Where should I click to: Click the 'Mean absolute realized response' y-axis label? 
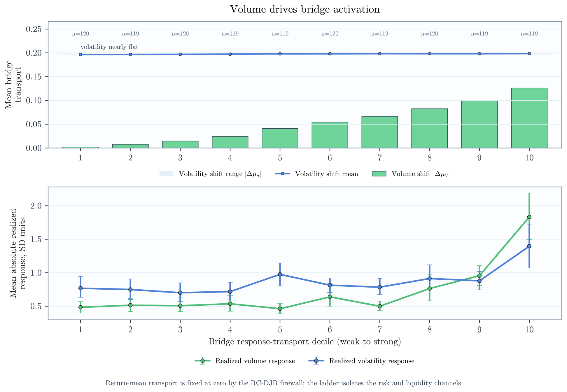(17, 253)
